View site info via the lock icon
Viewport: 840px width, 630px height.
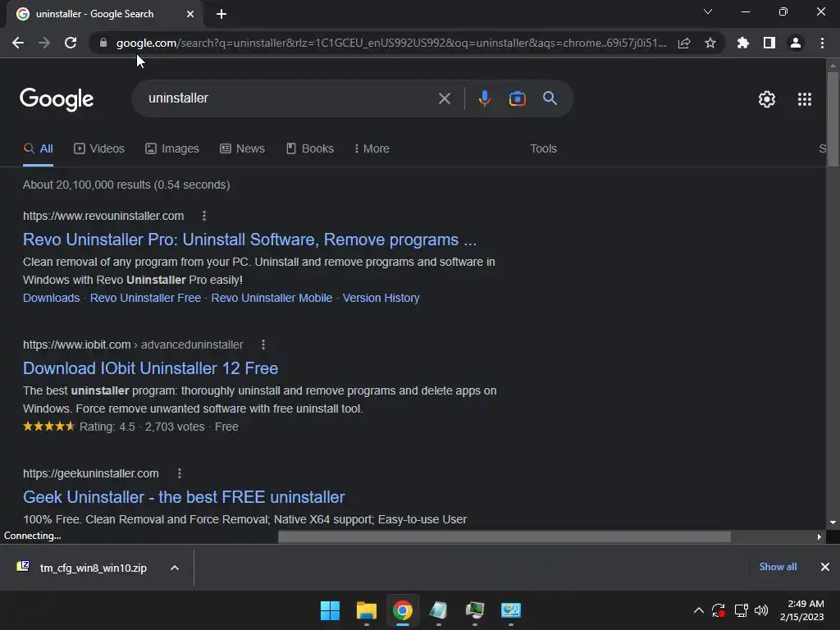point(103,43)
